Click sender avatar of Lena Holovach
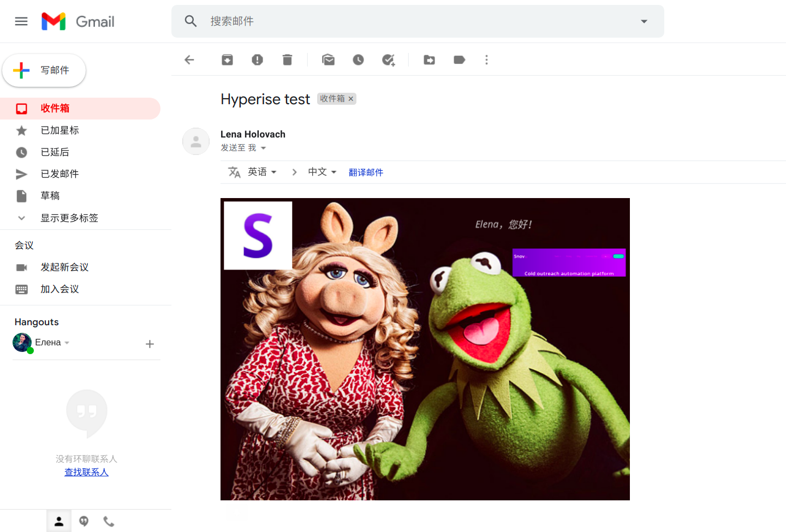Screen dimensions: 786x532 pyautogui.click(x=196, y=141)
